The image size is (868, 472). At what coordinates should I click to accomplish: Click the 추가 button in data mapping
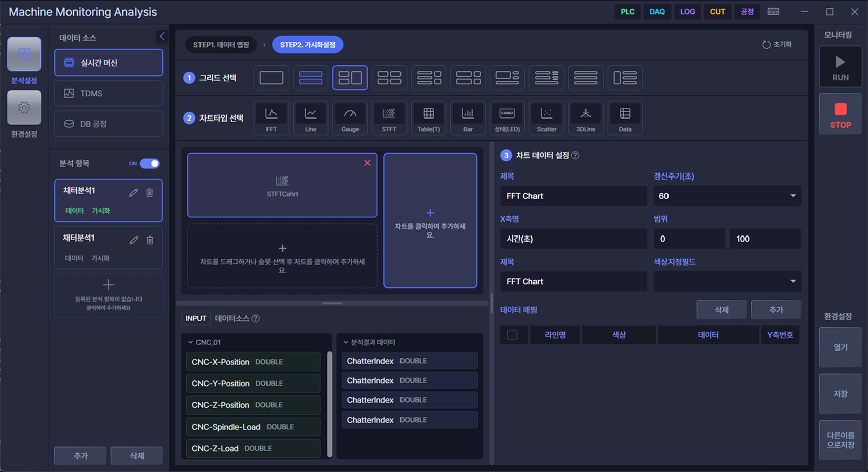pos(775,310)
